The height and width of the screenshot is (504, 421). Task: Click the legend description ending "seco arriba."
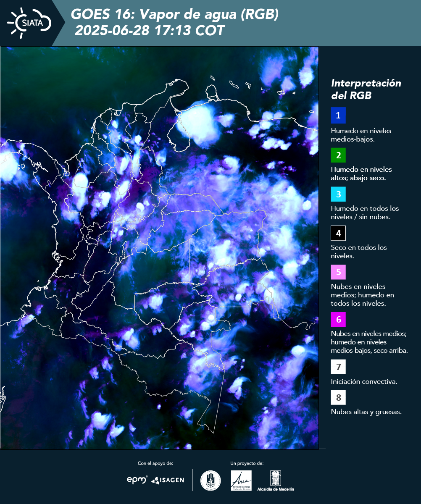tap(369, 342)
